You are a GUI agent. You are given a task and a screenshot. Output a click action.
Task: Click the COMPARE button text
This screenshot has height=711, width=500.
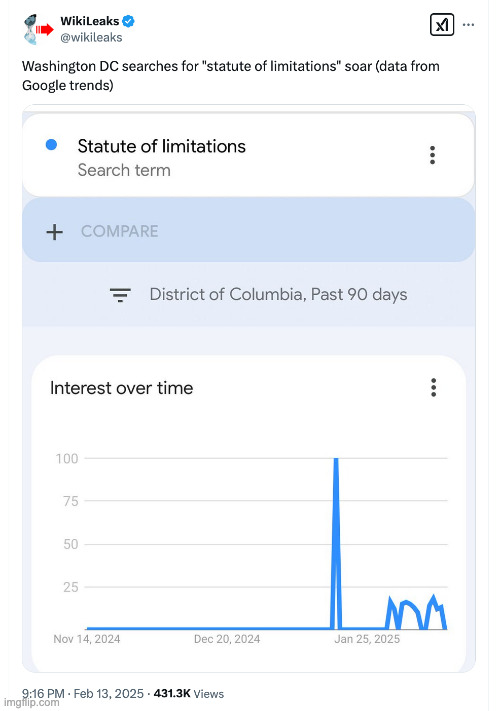point(120,231)
